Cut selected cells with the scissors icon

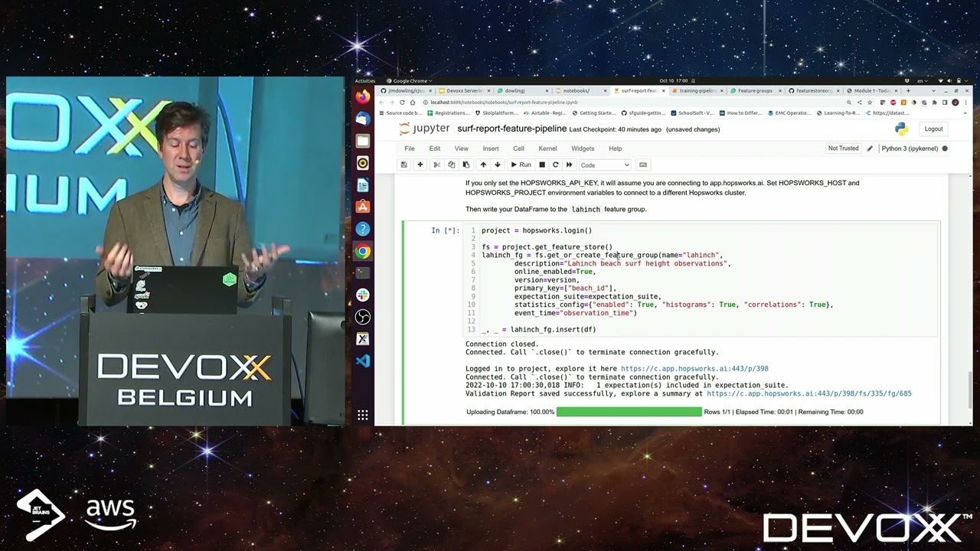point(436,165)
